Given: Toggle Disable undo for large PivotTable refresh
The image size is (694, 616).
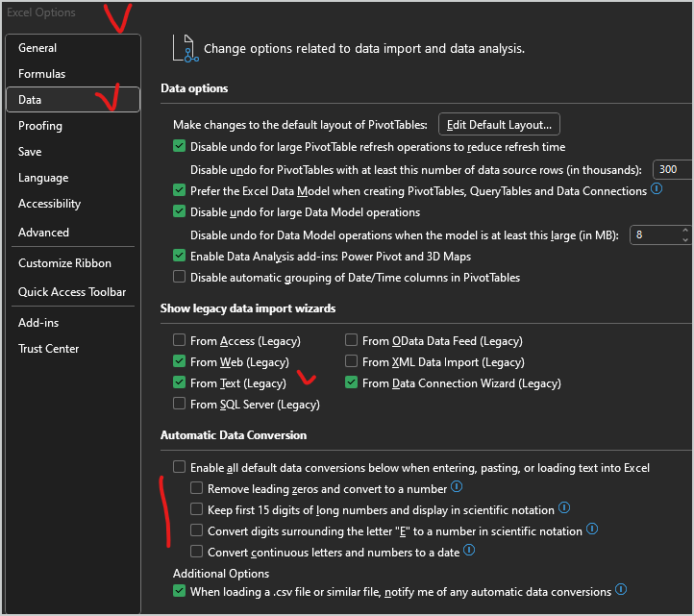Looking at the screenshot, I should pos(179,146).
